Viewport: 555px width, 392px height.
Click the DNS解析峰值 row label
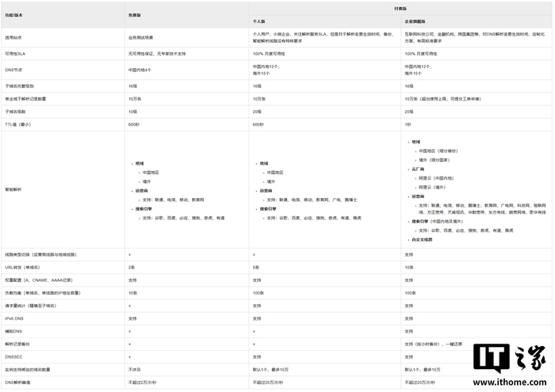pos(17,382)
